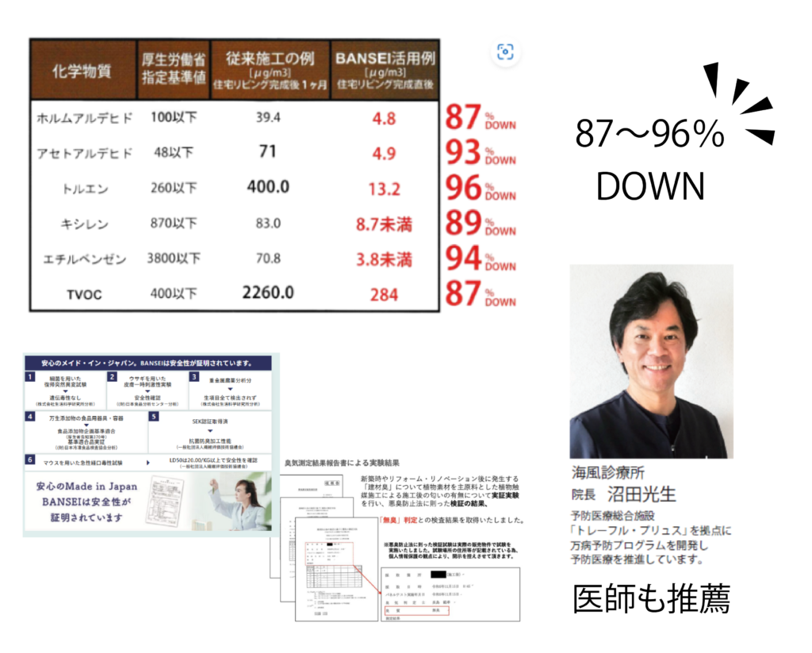Screen dimensions: 812x653
Task: Click the 化学物質 column header
Action: tap(82, 71)
